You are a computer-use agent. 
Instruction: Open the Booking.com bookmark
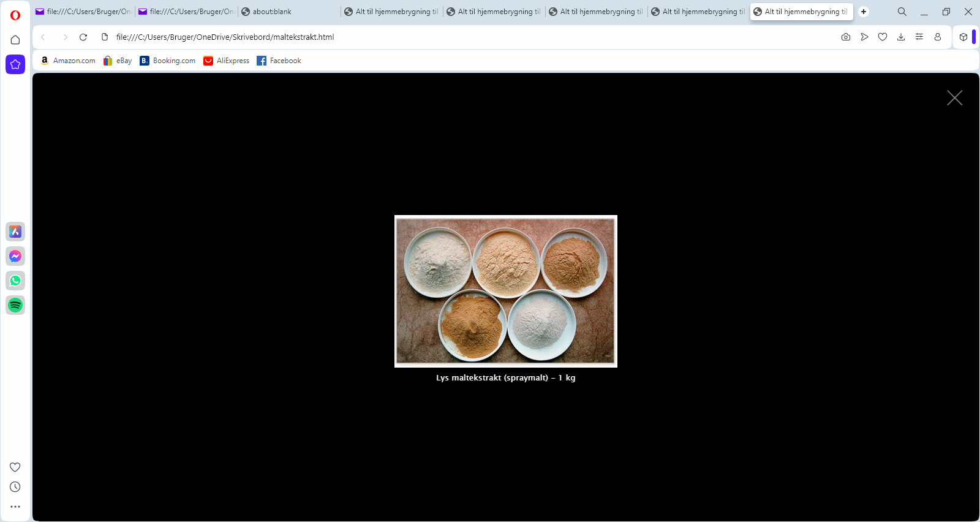coord(168,61)
